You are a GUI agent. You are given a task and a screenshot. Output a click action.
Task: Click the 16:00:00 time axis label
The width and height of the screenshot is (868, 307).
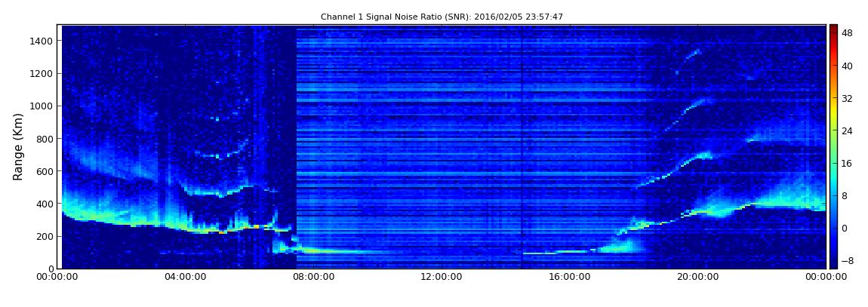point(569,277)
